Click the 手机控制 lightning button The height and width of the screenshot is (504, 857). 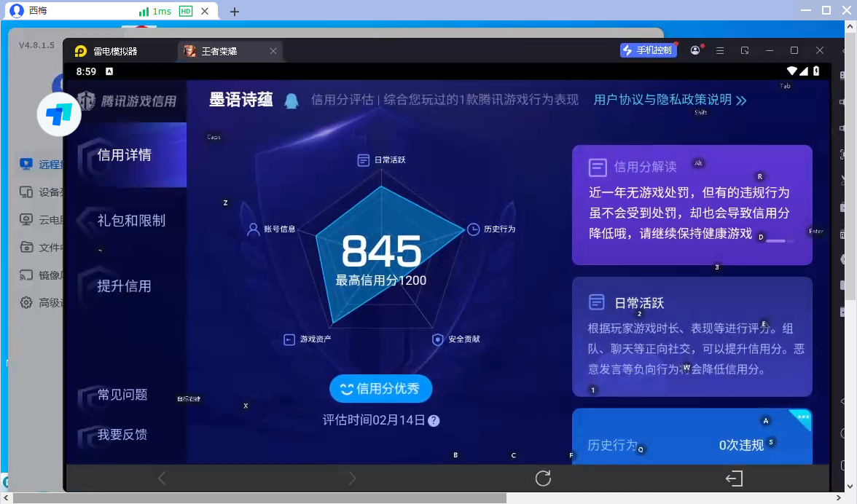pyautogui.click(x=648, y=50)
